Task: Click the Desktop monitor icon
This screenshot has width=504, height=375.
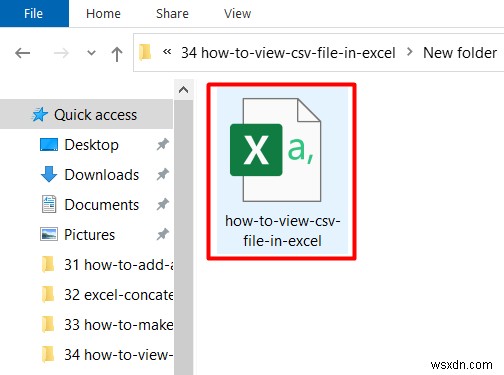Action: pyautogui.click(x=49, y=145)
